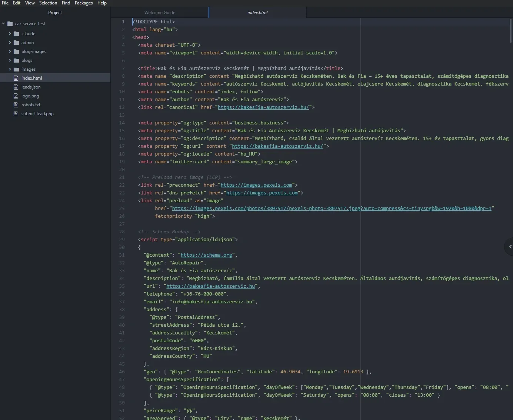
Task: Click the latitude value 46.9034
Action: coord(290,372)
